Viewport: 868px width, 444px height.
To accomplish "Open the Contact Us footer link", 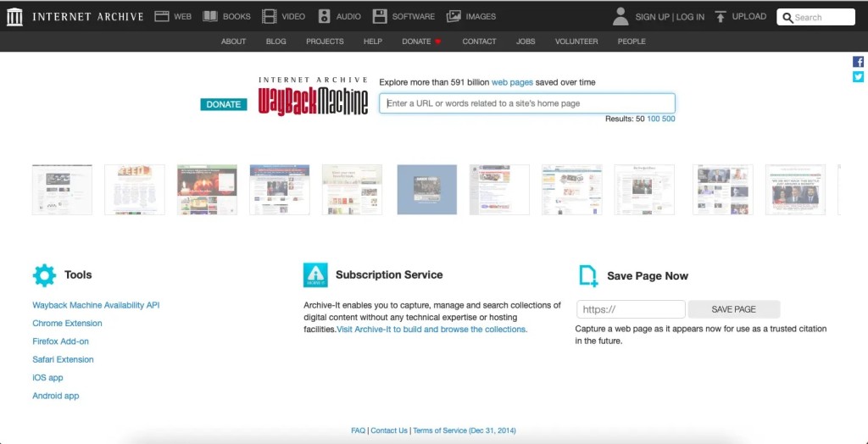I will click(389, 430).
